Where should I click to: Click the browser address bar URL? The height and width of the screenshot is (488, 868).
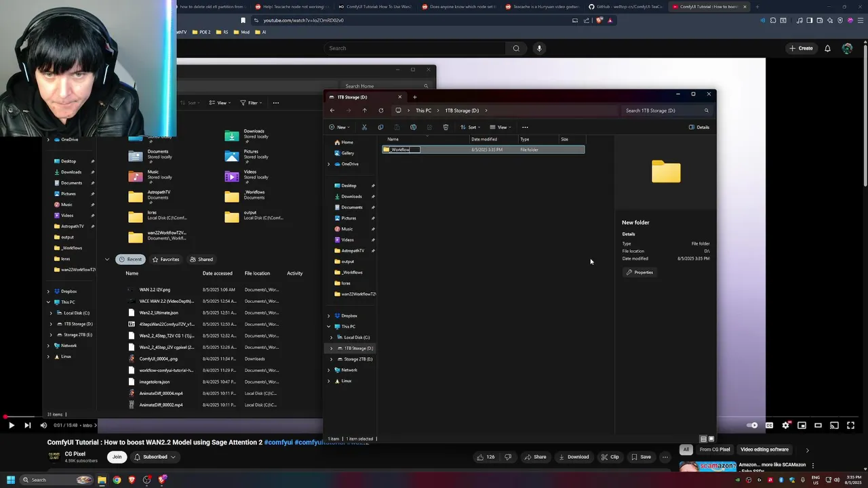point(303,20)
